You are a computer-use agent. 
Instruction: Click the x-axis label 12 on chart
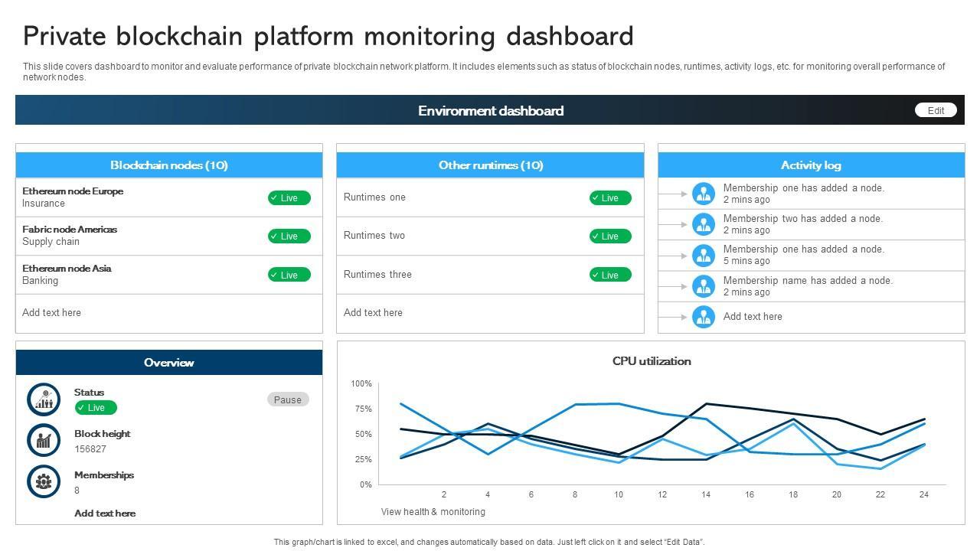click(x=662, y=494)
